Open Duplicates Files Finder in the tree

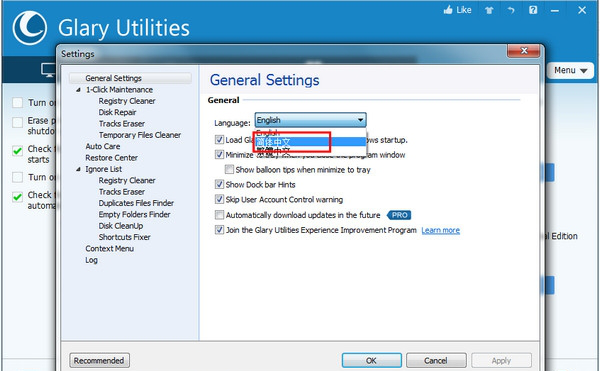[x=136, y=203]
